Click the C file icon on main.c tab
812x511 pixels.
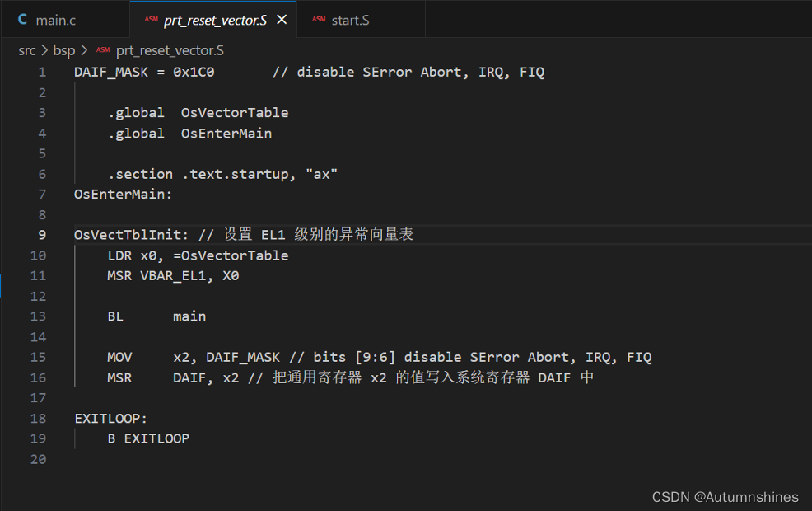[22, 20]
